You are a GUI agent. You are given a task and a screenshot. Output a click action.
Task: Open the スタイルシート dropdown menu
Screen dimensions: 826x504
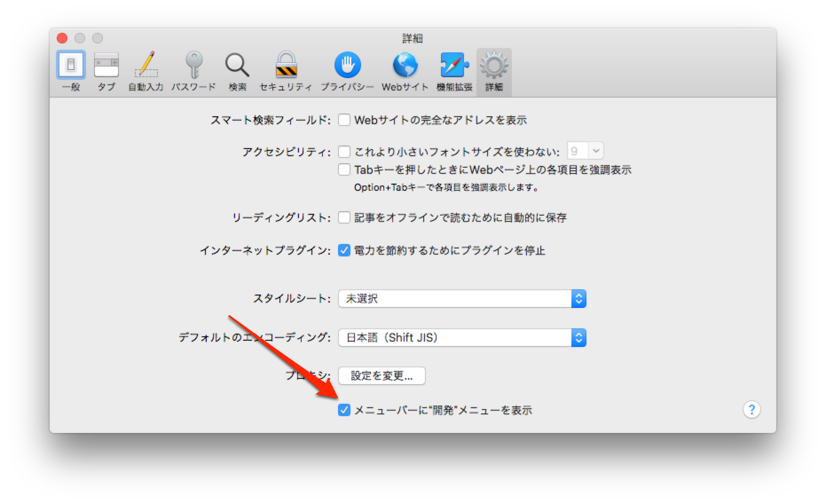click(x=461, y=298)
